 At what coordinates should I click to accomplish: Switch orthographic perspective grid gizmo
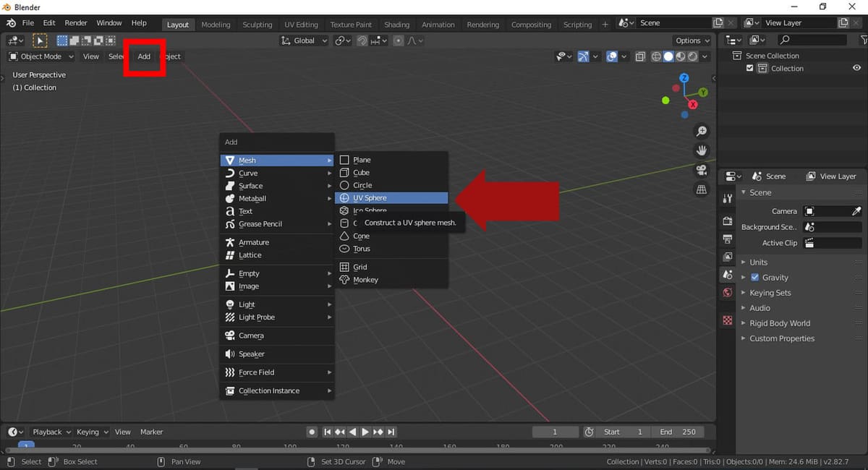click(x=701, y=189)
